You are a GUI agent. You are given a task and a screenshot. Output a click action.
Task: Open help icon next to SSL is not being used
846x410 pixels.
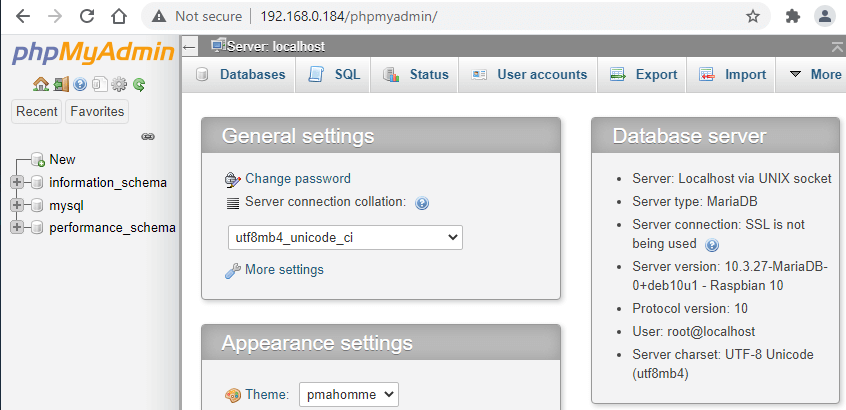[712, 245]
